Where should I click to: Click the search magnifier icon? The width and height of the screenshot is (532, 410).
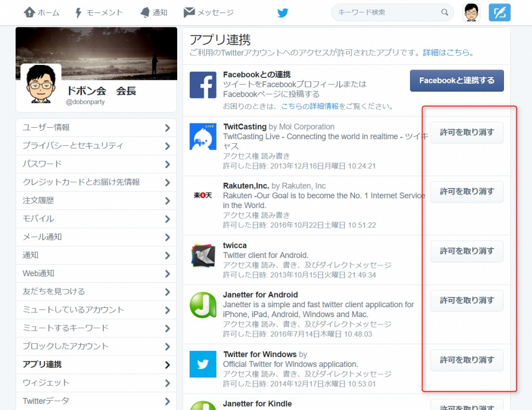pyautogui.click(x=445, y=12)
